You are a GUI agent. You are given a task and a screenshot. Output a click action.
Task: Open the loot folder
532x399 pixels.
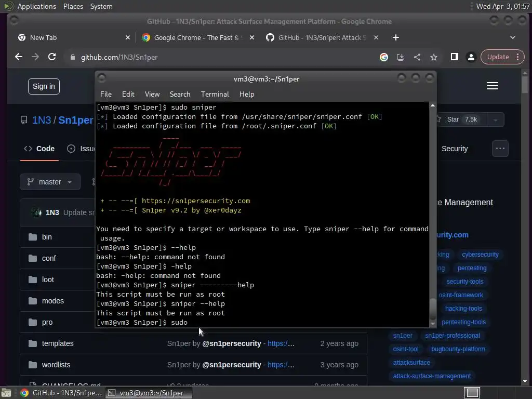(48, 280)
